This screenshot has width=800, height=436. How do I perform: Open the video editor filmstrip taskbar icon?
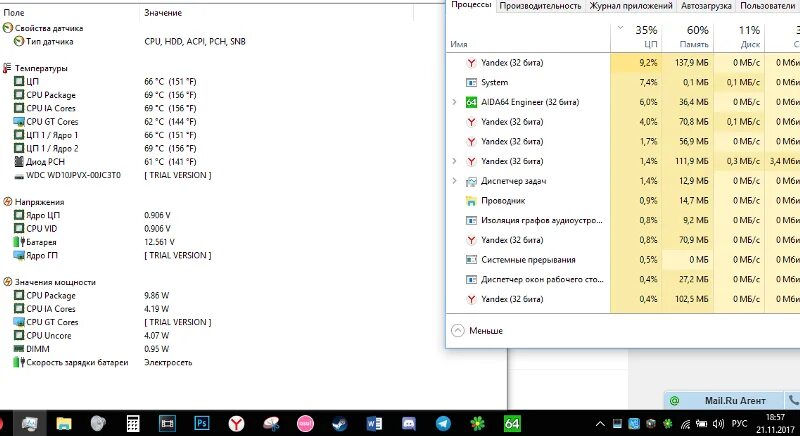coord(167,423)
